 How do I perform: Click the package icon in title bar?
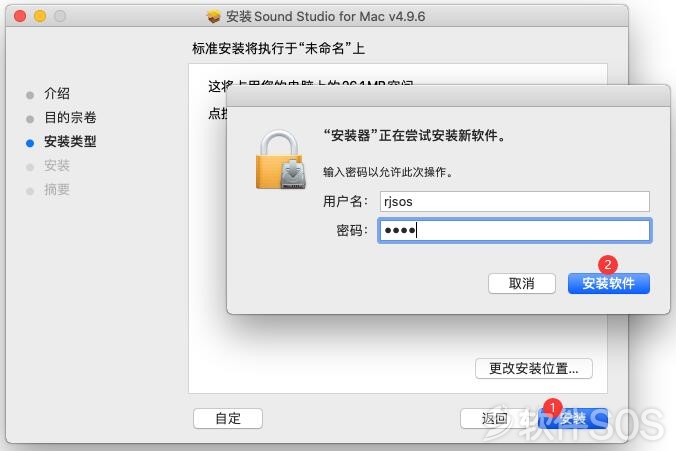coord(213,16)
